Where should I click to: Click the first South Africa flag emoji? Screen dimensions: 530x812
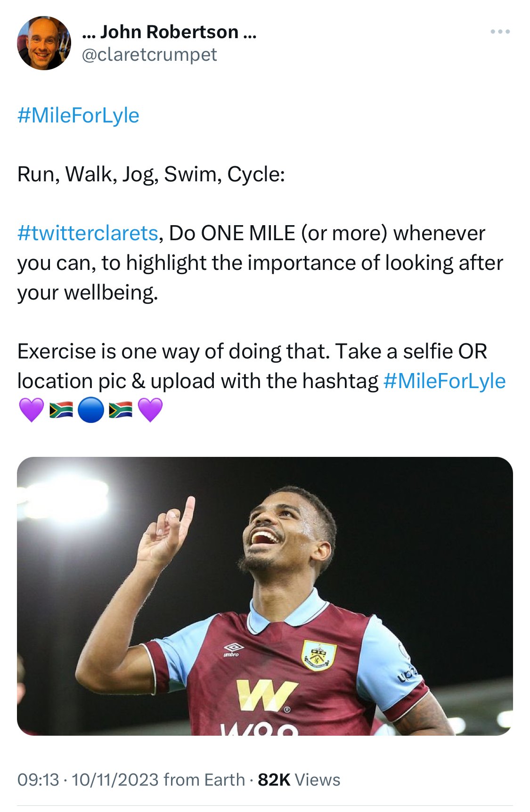(61, 410)
